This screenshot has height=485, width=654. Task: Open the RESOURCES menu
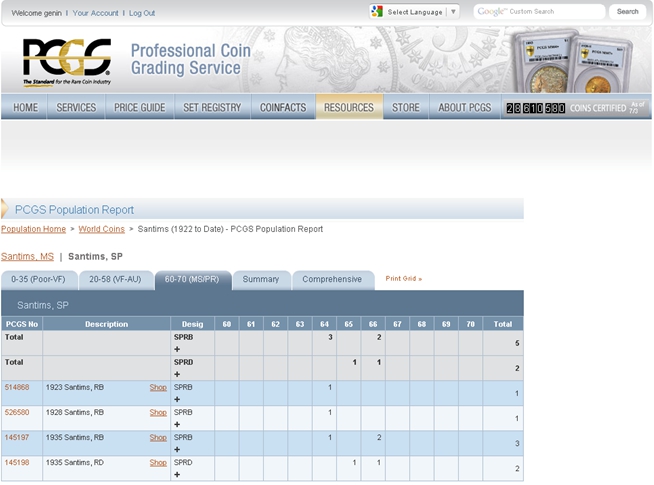click(x=349, y=108)
